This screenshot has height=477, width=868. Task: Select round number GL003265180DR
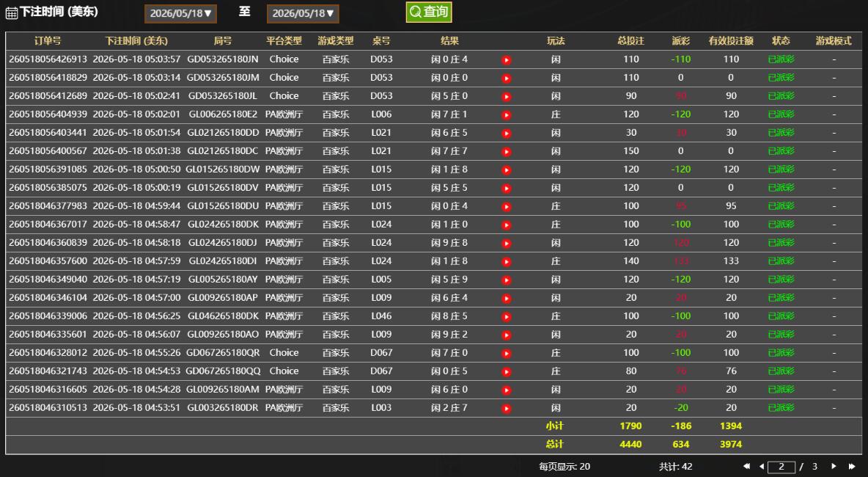[x=223, y=408]
